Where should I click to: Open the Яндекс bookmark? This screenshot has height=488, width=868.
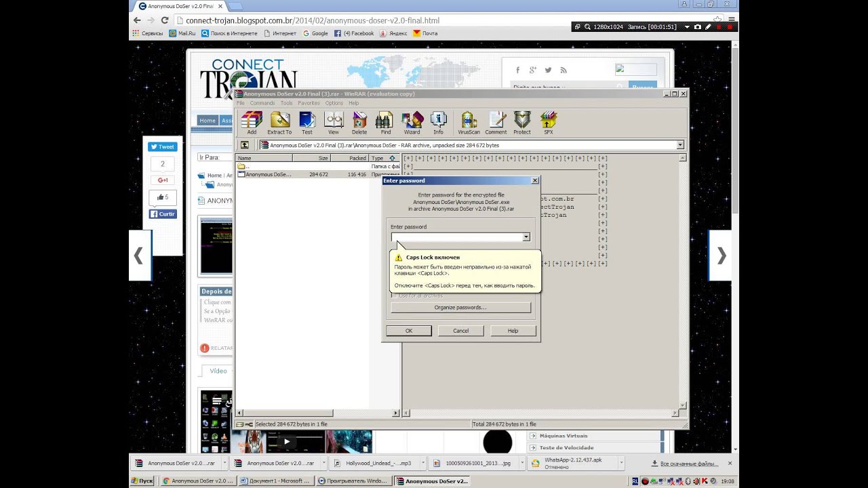pos(393,33)
